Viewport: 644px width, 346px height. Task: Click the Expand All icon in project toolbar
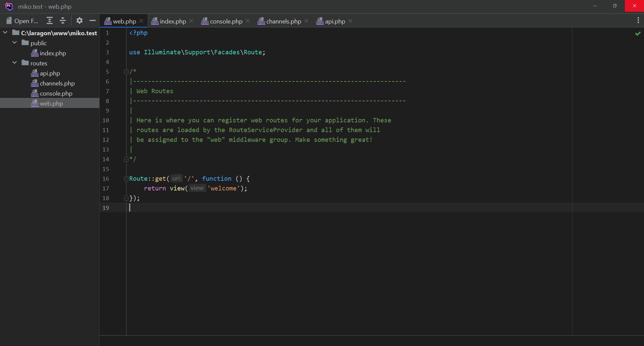coord(50,21)
